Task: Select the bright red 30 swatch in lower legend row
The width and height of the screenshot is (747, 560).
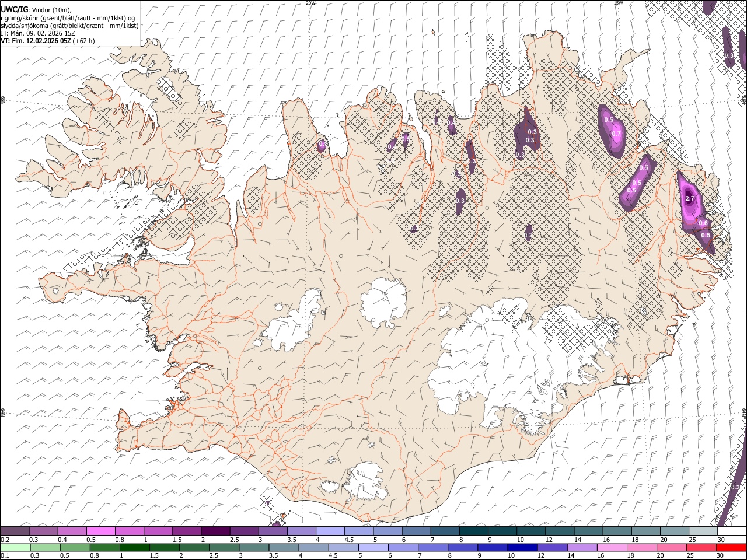Action: click(731, 547)
